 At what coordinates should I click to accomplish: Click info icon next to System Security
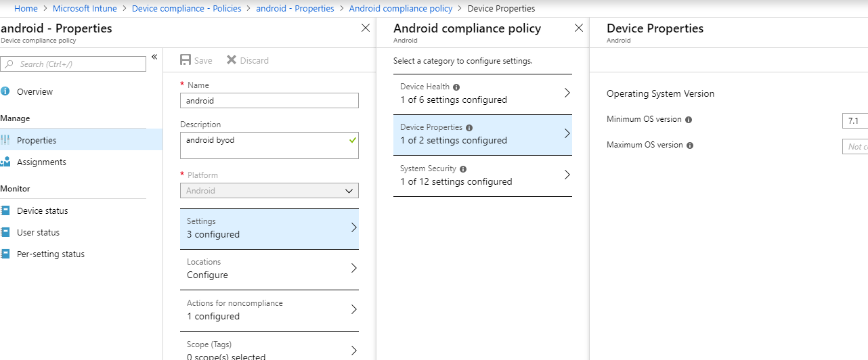point(463,169)
